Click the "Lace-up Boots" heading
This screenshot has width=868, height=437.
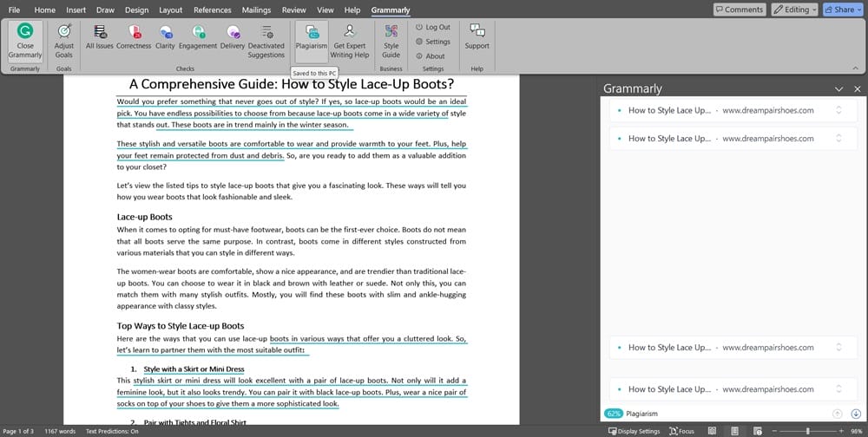144,217
